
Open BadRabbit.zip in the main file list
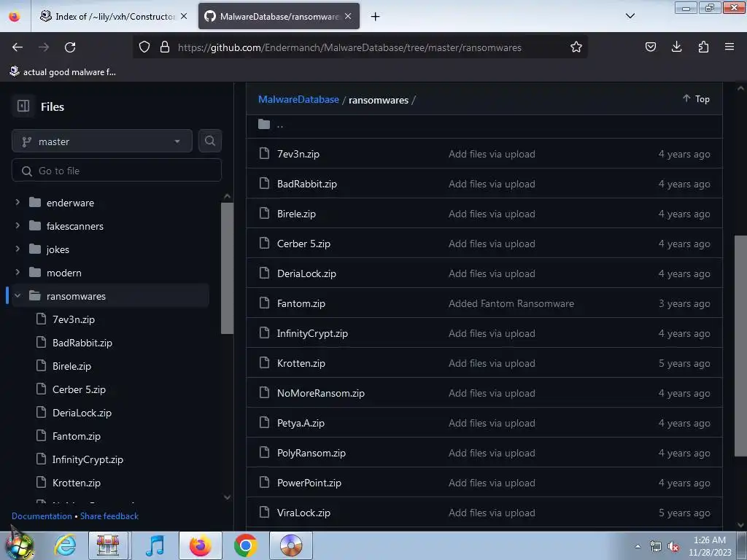pos(307,184)
